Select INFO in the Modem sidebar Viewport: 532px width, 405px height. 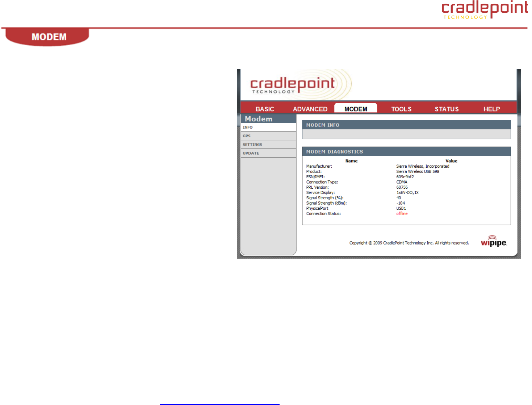coord(268,127)
